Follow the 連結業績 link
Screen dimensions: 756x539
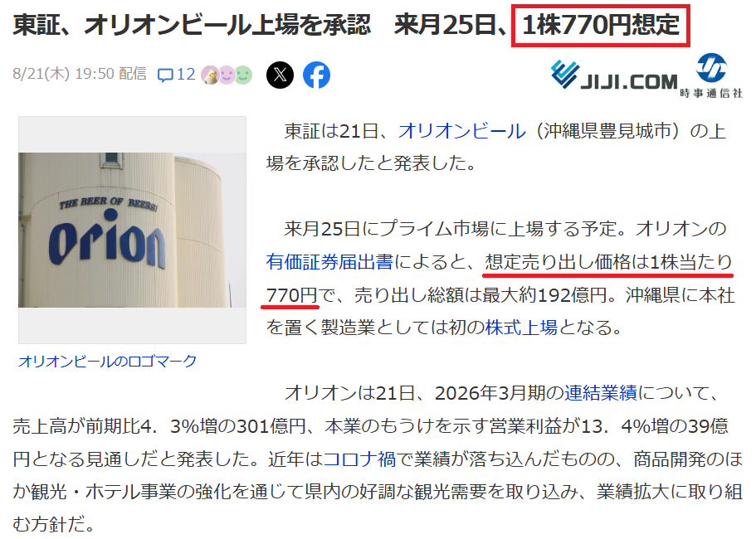(x=600, y=392)
